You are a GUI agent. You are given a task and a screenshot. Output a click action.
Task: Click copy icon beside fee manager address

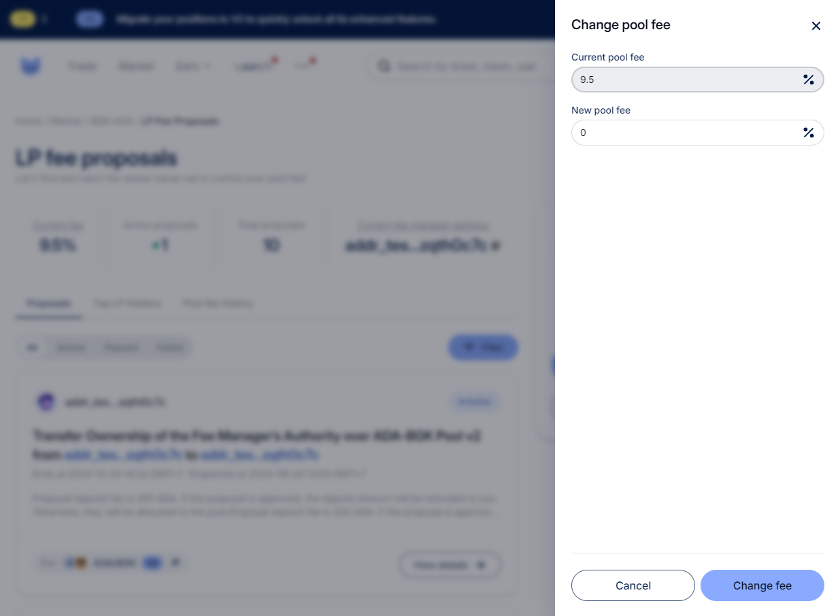click(496, 245)
